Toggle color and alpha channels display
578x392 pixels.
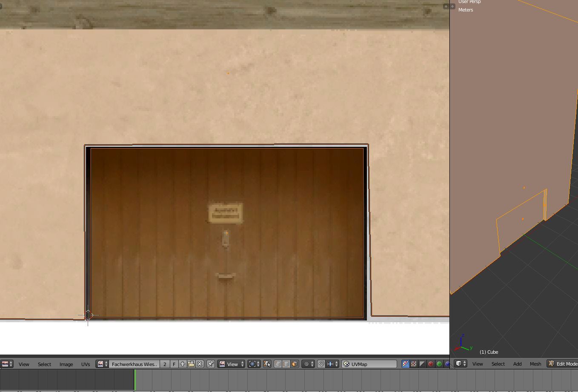(x=405, y=364)
